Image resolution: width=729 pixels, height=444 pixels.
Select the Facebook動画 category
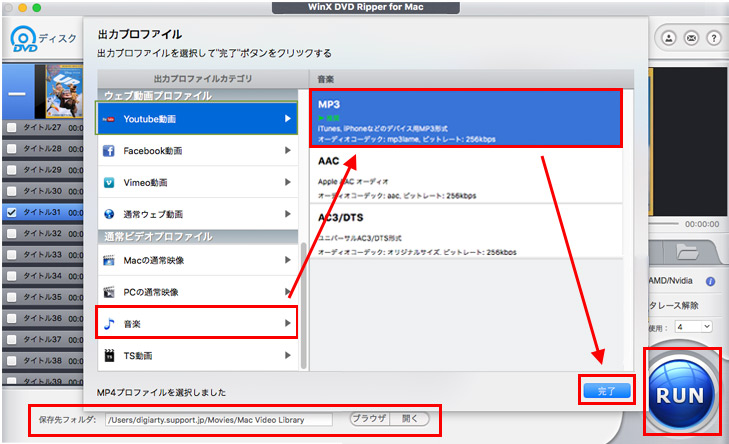198,151
